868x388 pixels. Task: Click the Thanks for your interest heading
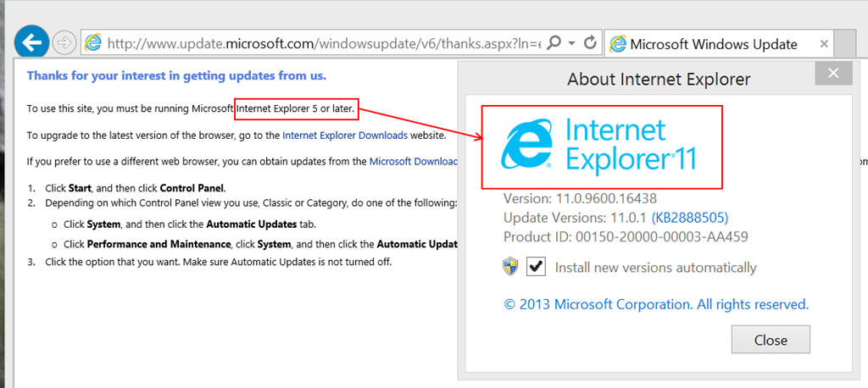[x=176, y=76]
